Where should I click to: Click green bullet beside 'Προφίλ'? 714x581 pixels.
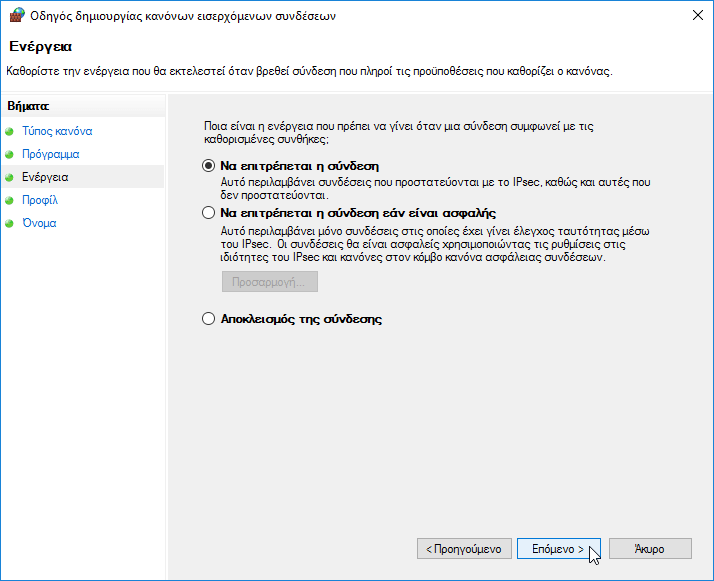point(9,200)
